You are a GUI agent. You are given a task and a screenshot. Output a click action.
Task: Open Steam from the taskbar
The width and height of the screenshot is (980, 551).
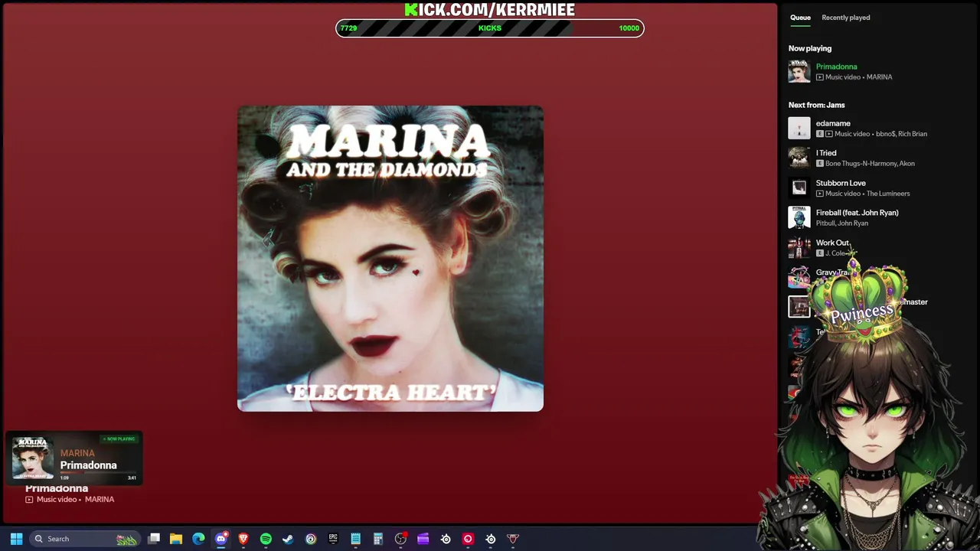coord(288,539)
